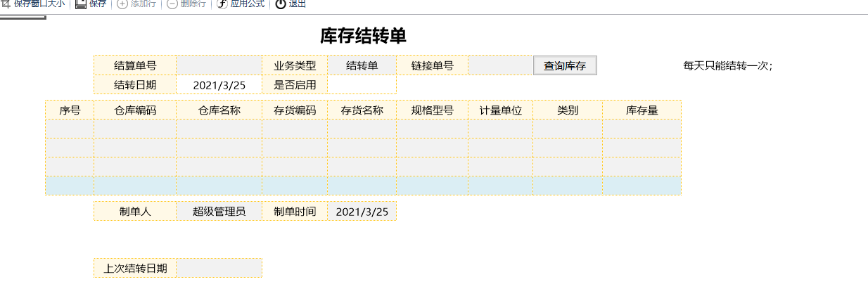This screenshot has height=303, width=868.
Task: Click the 业务类型 value cell 结转单
Action: 362,65
